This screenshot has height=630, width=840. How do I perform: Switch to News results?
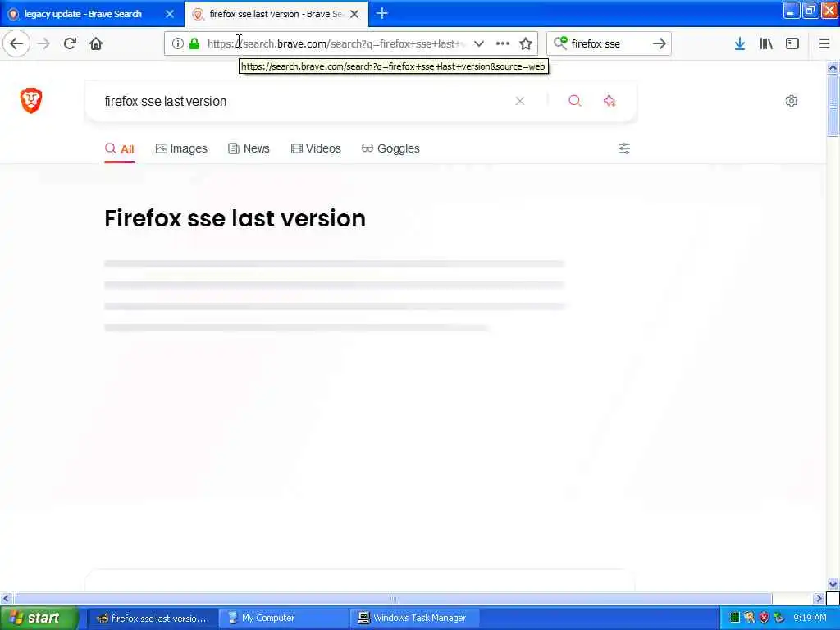click(249, 149)
